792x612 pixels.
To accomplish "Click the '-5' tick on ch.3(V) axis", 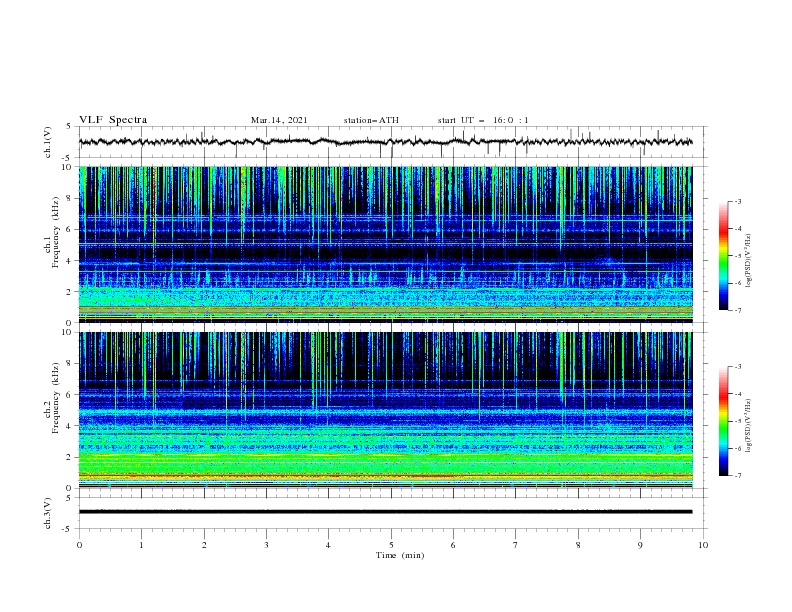I will [68, 529].
